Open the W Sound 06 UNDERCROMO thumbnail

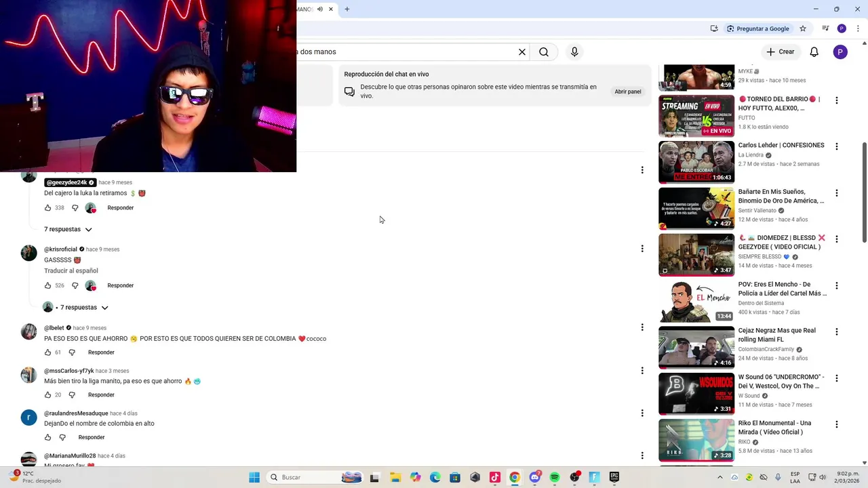tap(696, 394)
